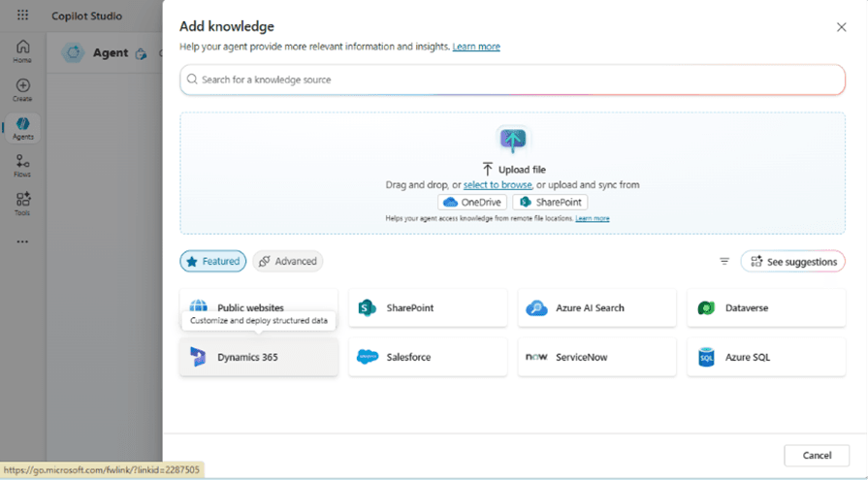Open the Learn more link under title
The width and height of the screenshot is (868, 480).
(476, 47)
